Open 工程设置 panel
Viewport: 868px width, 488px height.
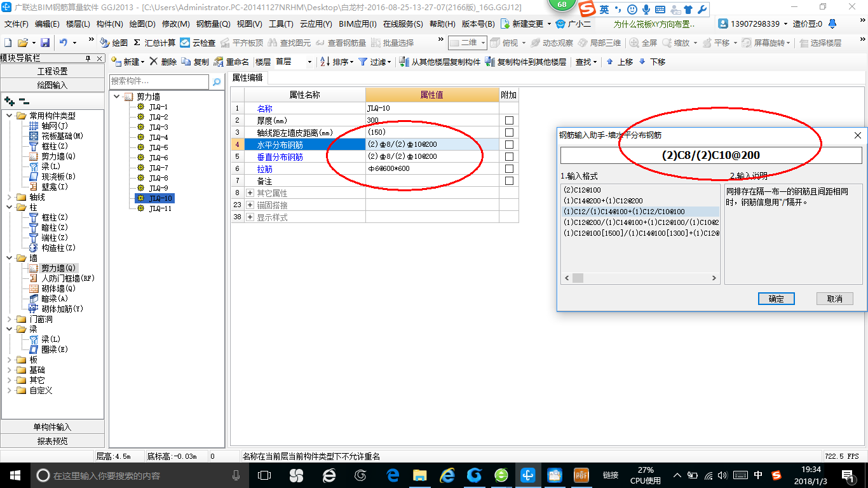click(x=53, y=71)
